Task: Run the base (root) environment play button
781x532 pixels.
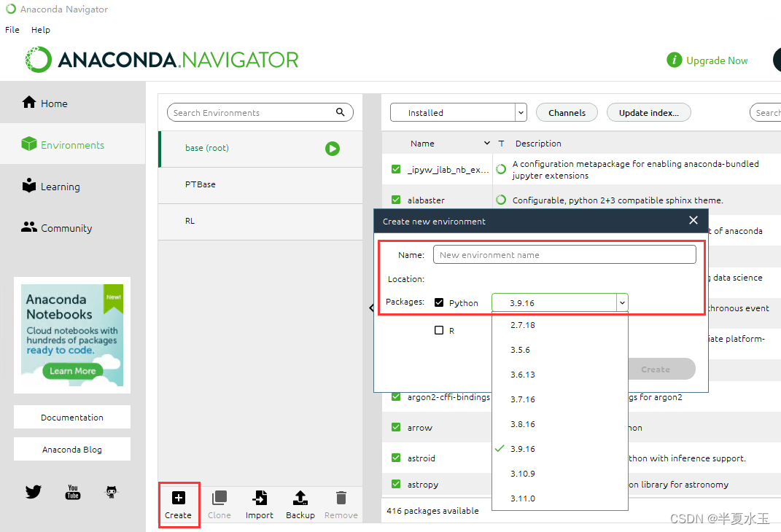Action: (x=333, y=148)
